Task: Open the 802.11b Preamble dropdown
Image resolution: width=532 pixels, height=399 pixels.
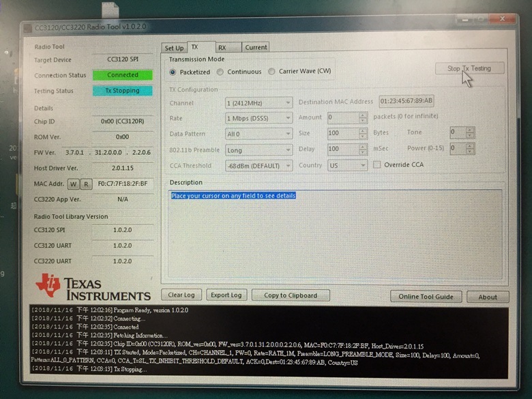Action: pos(258,150)
